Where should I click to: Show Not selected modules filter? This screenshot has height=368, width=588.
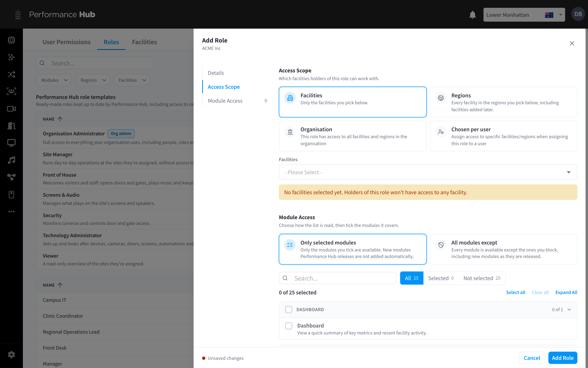(482, 278)
